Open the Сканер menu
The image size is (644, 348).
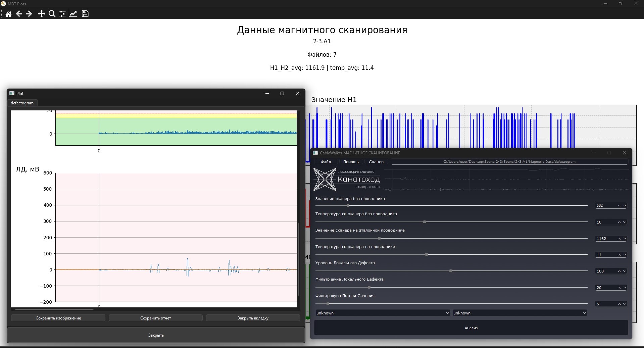(x=376, y=162)
